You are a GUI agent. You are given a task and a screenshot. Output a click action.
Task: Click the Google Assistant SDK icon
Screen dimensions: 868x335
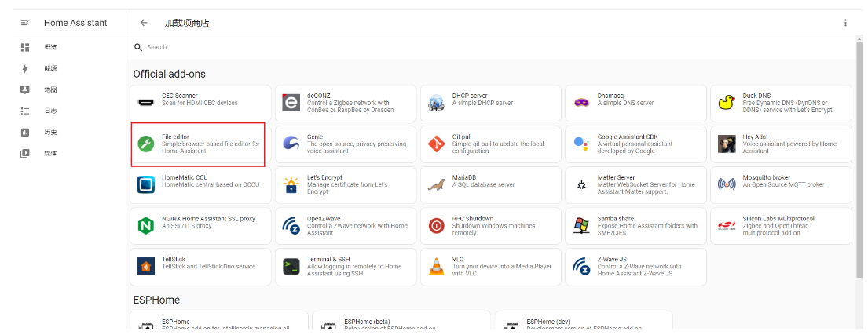pos(581,144)
